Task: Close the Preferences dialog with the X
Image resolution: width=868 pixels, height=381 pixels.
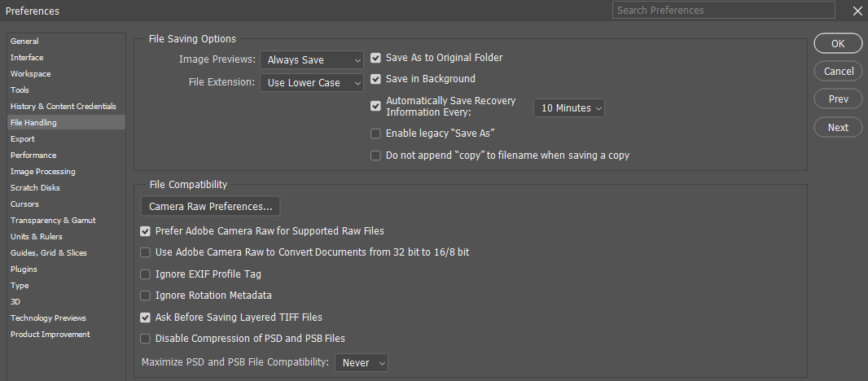Action: coord(857,11)
